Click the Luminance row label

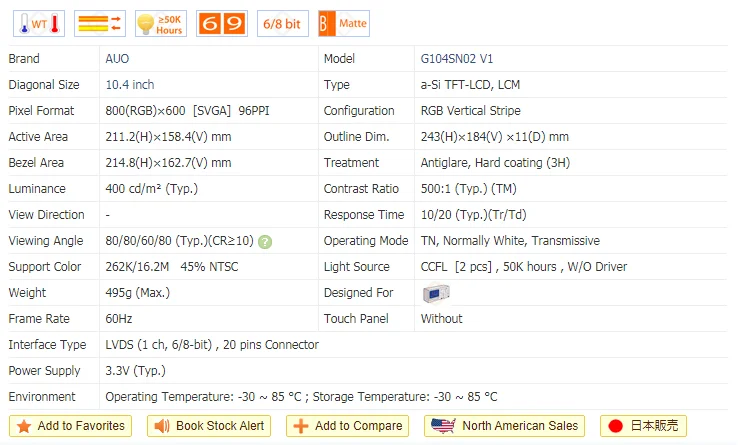37,189
